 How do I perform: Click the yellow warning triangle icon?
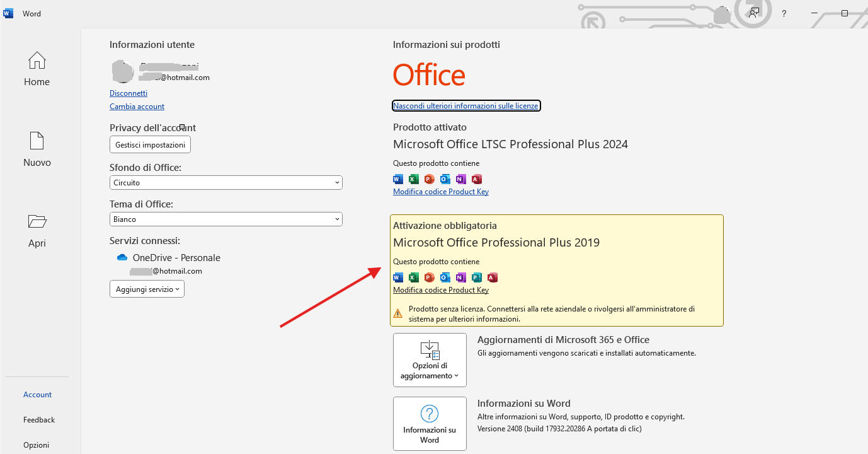[398, 313]
